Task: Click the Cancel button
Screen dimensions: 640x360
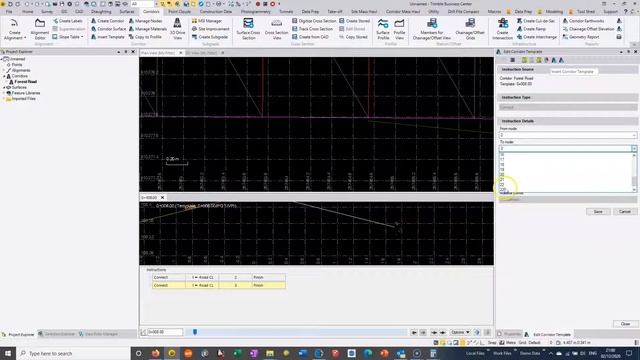Action: 624,211
